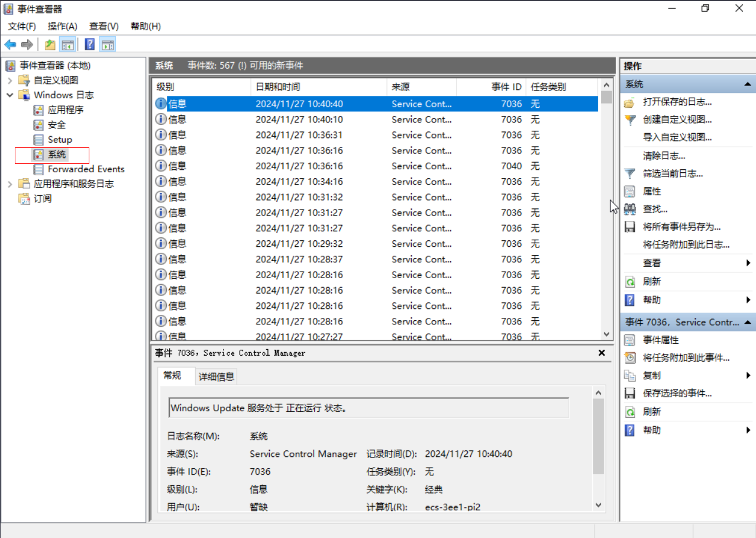Expand the 应用程序和服务日志 tree node

[10, 183]
